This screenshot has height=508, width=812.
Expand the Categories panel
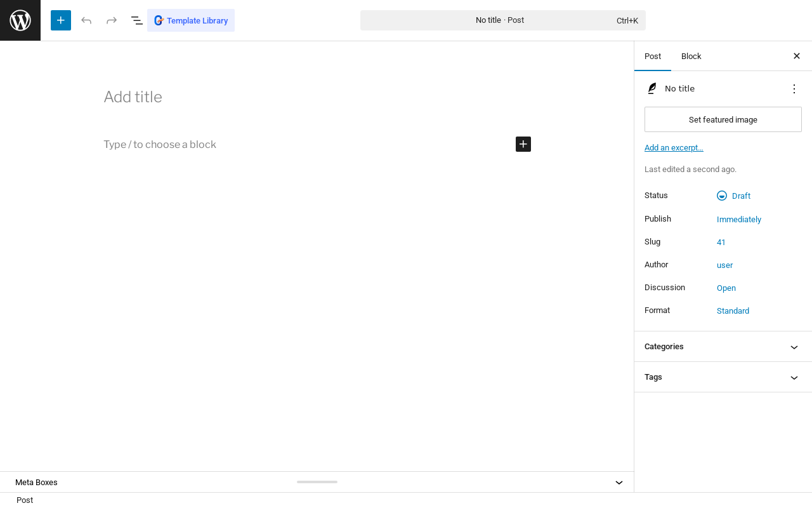[723, 347]
